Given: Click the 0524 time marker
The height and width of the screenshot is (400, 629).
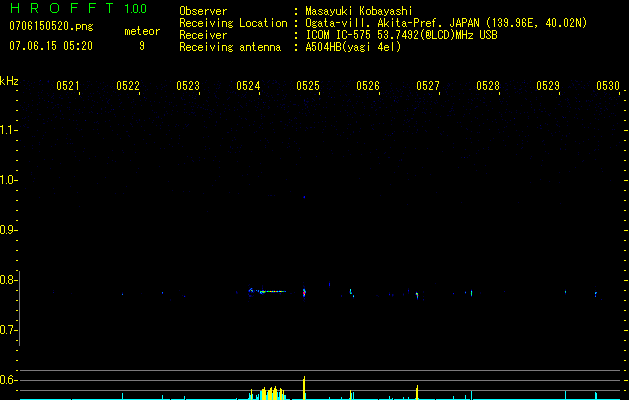Looking at the screenshot, I should (x=248, y=86).
